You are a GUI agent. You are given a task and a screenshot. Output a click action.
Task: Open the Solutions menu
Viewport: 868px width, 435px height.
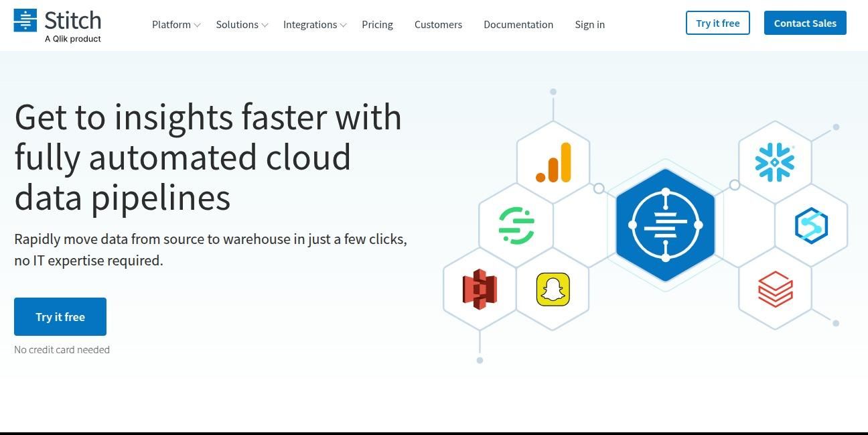pyautogui.click(x=237, y=24)
